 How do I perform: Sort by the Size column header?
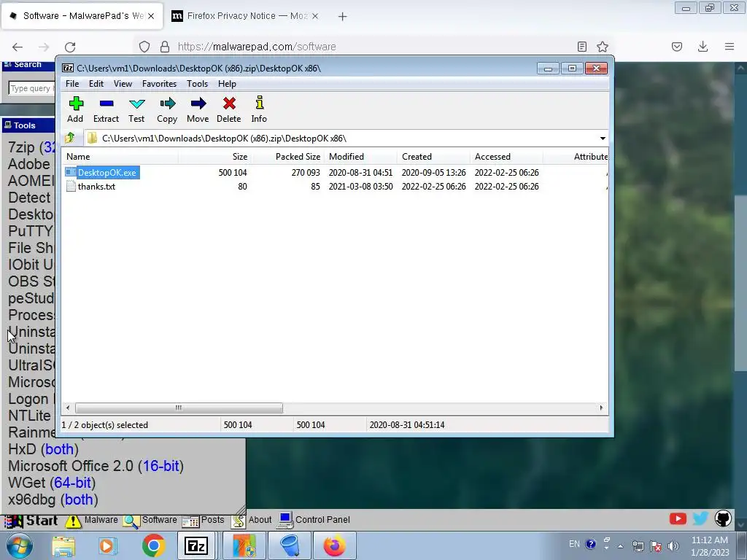coord(214,157)
